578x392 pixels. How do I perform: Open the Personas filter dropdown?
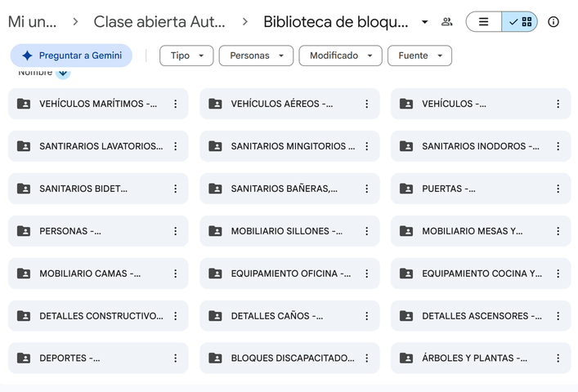coord(256,56)
